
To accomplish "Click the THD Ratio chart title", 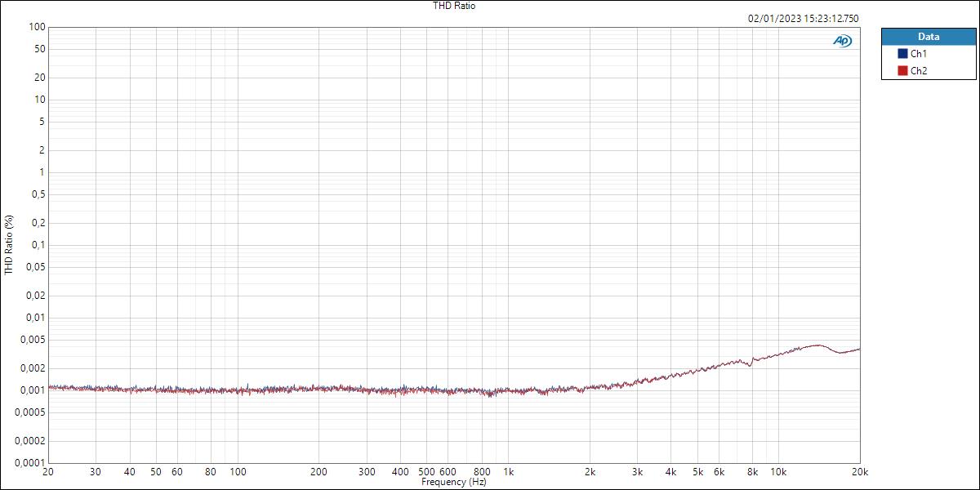I will click(x=453, y=6).
